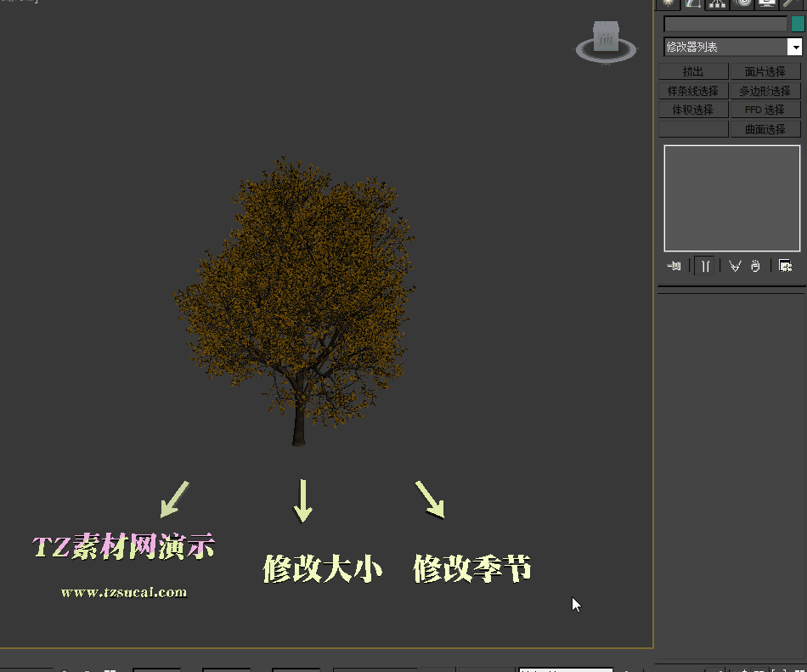Open Configure Modifier Sets icon
The image size is (807, 672).
click(x=785, y=266)
